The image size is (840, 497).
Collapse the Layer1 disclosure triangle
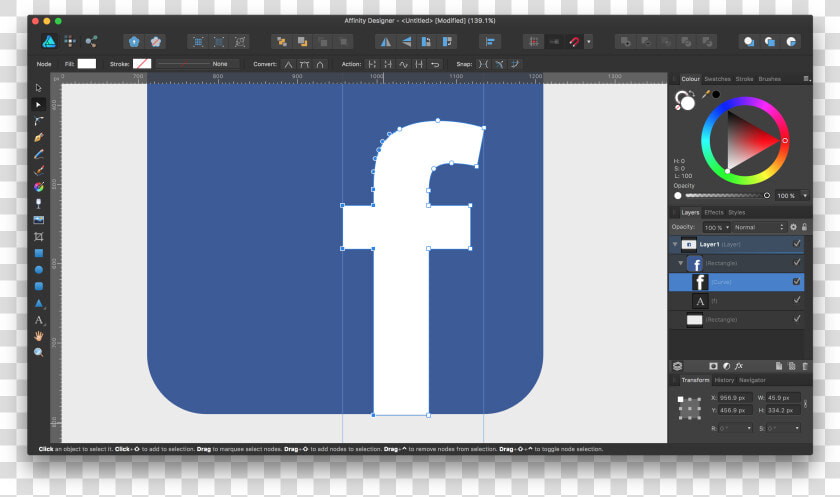(x=675, y=244)
